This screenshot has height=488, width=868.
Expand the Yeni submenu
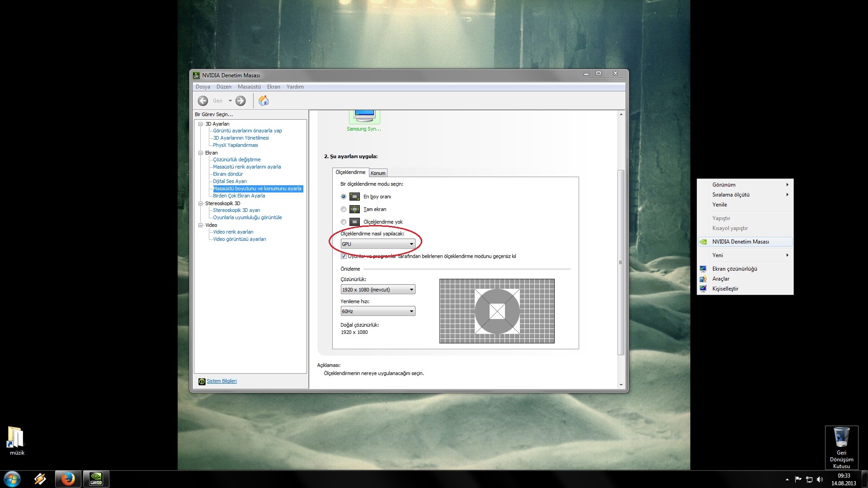point(745,255)
